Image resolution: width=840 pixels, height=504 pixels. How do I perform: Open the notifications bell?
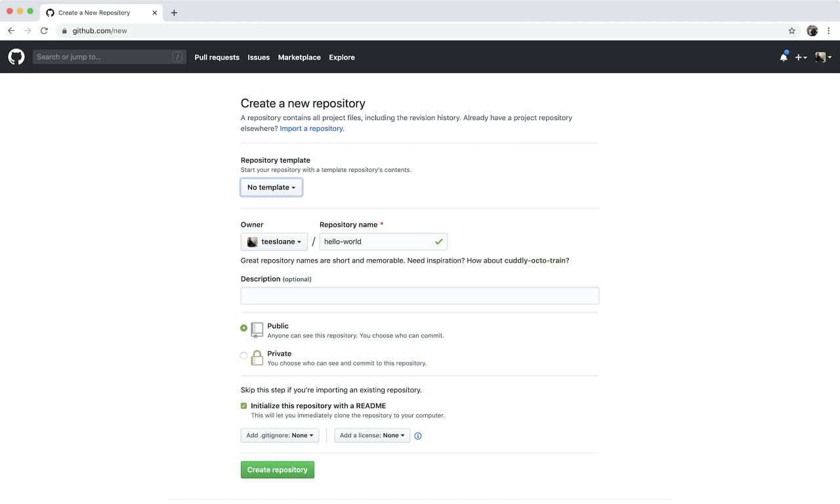[x=784, y=57]
